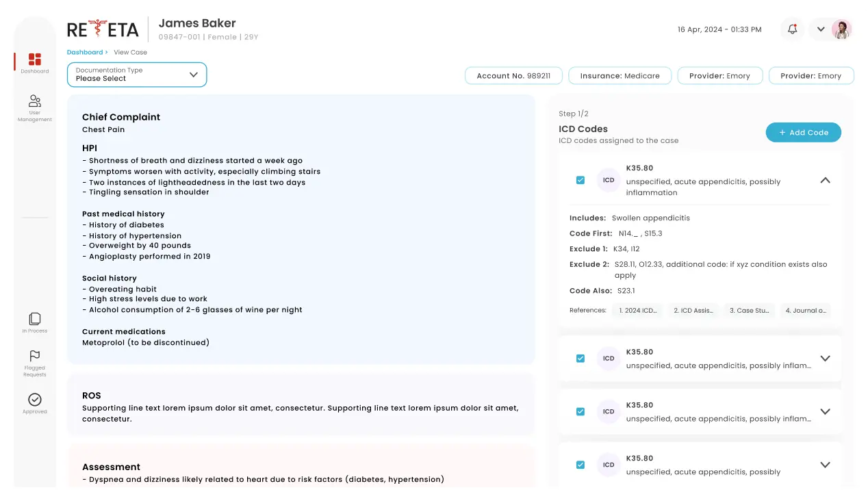The image size is (868, 490).
Task: Open the profile menu chevron beside avatar
Action: (x=821, y=29)
